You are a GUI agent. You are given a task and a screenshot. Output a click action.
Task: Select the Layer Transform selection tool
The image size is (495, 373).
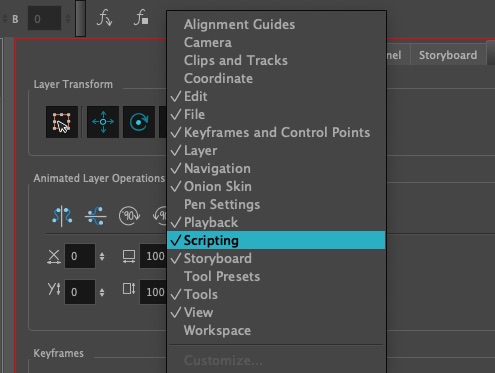click(x=62, y=122)
